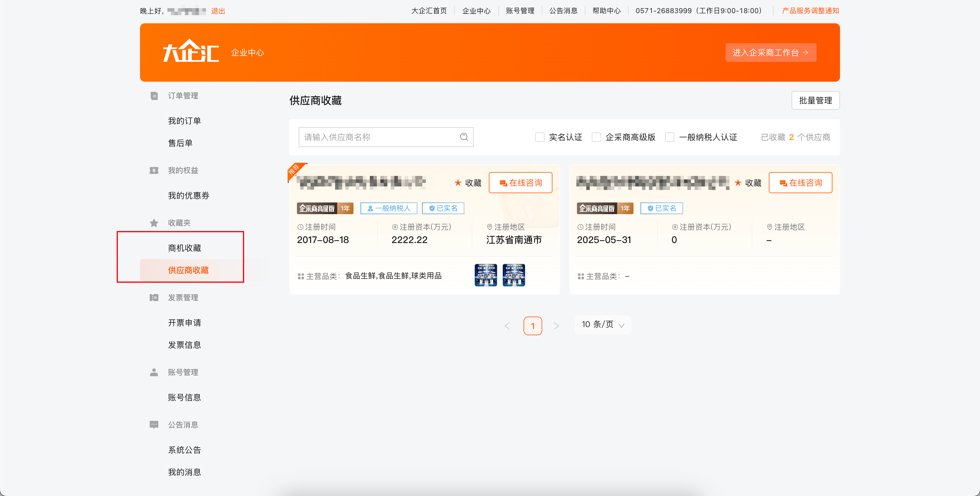
Task: Click the 公告消息 message icon in sidebar
Action: click(x=154, y=424)
